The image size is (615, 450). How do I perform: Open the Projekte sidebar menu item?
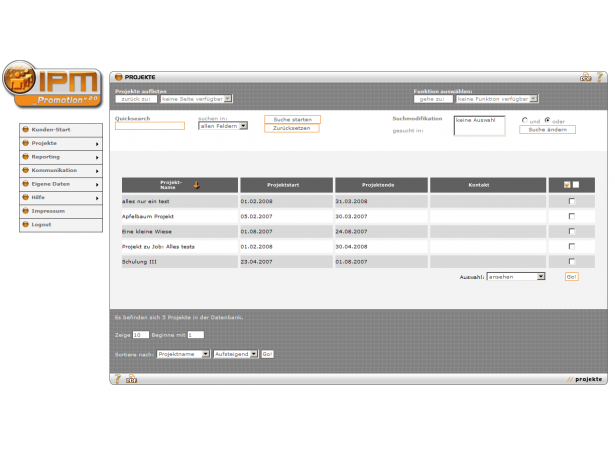pyautogui.click(x=61, y=143)
